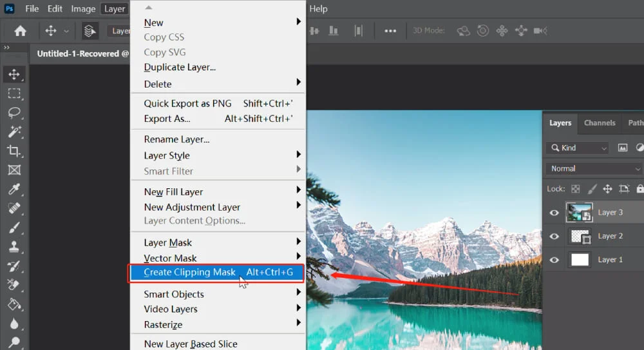Select the Untitled-1-Recovered document tab
Screen dimensions: 644x350
tap(82, 54)
